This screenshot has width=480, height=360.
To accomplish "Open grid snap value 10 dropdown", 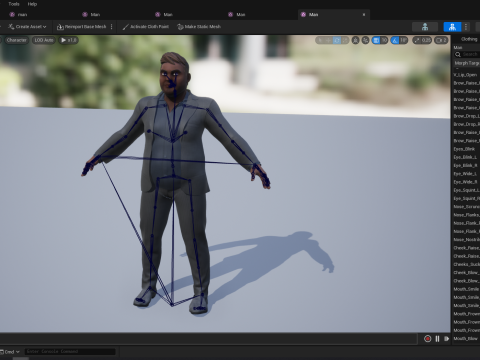I will click(x=384, y=40).
